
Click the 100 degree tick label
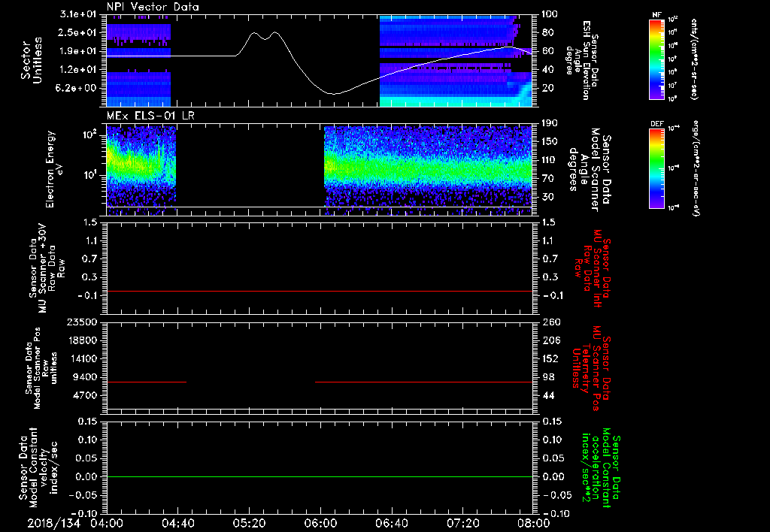pyautogui.click(x=548, y=14)
